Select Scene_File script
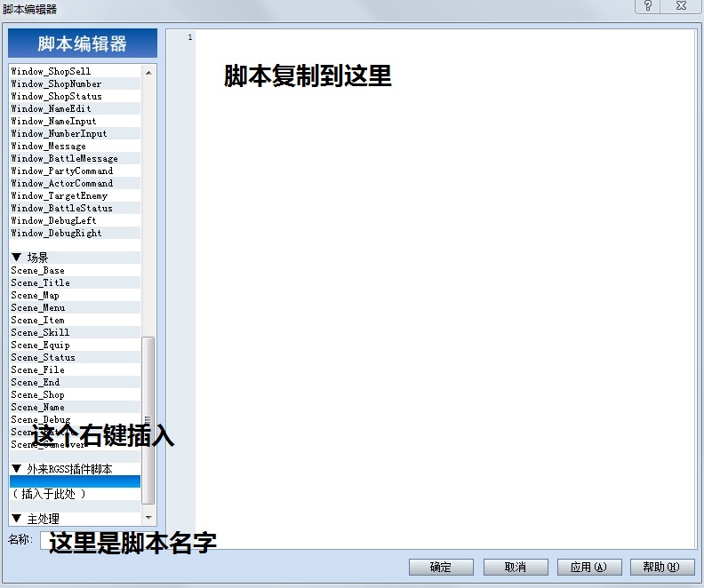 pyautogui.click(x=75, y=370)
